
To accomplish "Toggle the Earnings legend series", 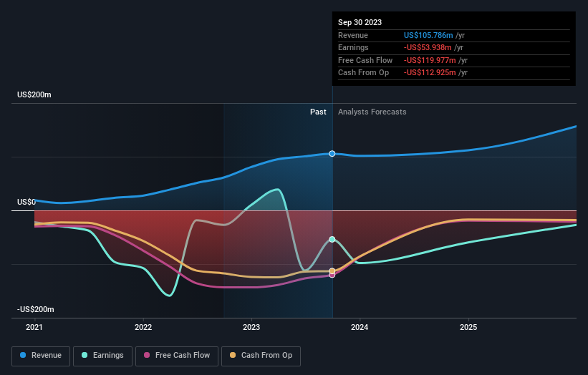I will pos(102,356).
